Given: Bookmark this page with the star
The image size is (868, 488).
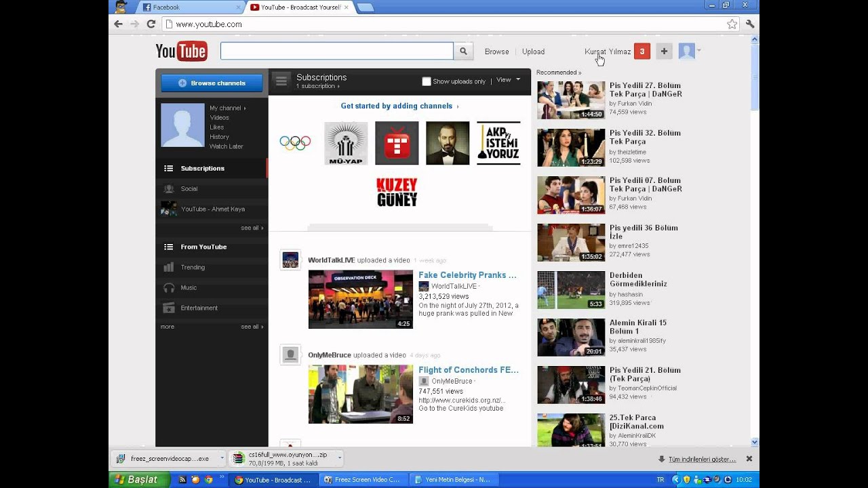Looking at the screenshot, I should tap(732, 24).
